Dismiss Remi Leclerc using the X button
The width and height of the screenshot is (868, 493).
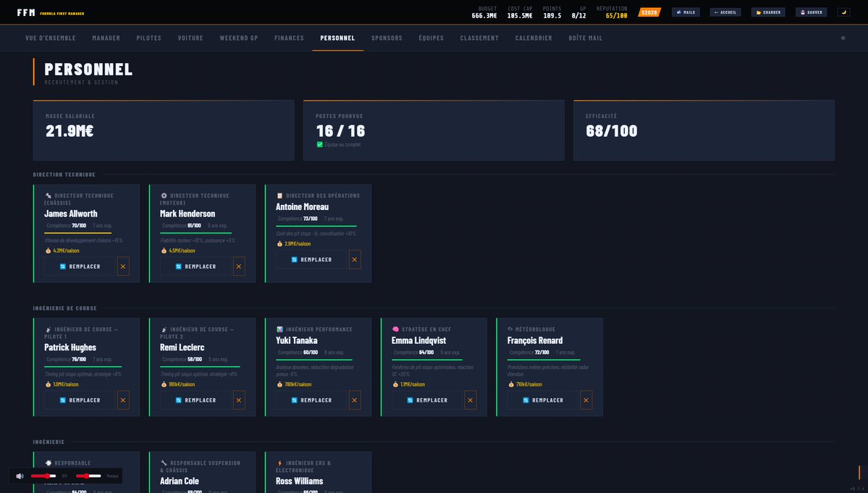click(x=239, y=400)
